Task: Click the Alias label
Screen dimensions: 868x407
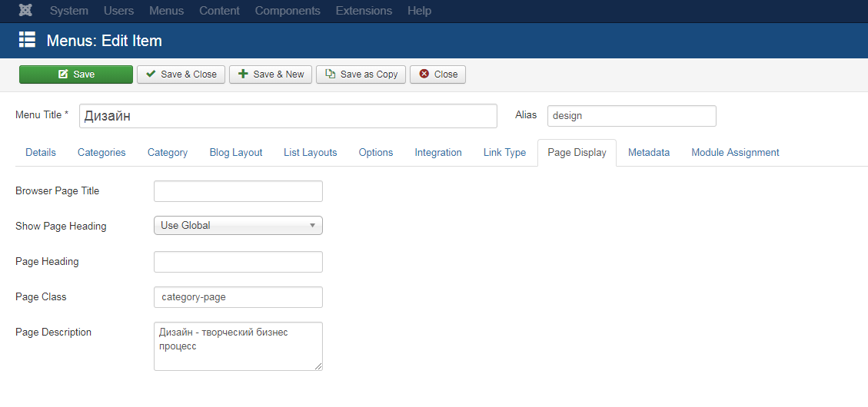Action: [526, 114]
